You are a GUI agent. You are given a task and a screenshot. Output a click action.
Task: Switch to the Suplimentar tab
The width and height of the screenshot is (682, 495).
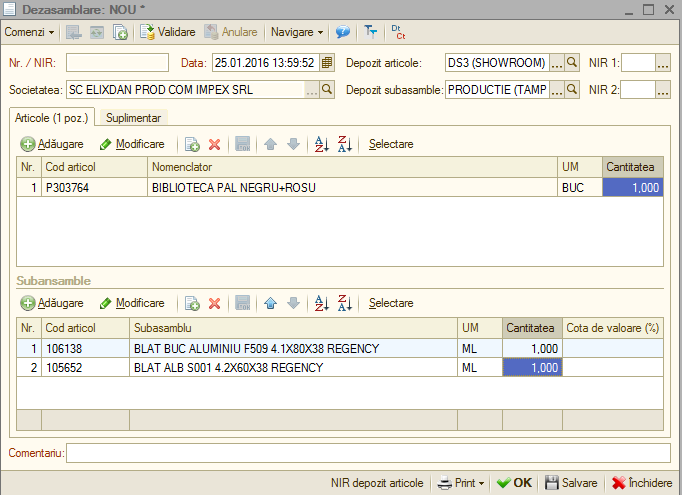tap(134, 118)
